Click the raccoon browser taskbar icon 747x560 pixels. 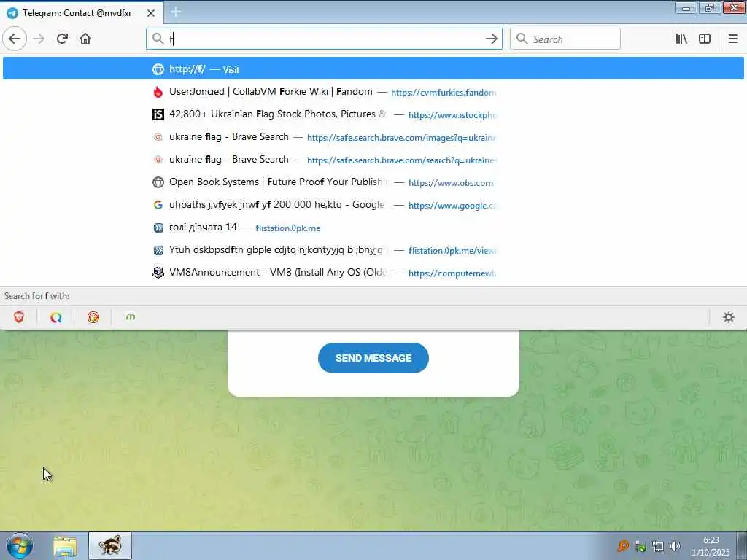[x=110, y=545]
